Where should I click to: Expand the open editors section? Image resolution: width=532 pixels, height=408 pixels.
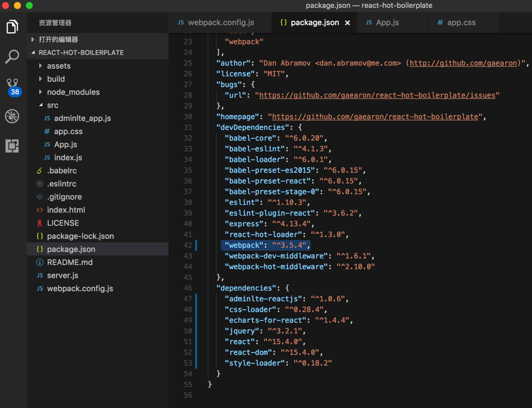click(58, 39)
